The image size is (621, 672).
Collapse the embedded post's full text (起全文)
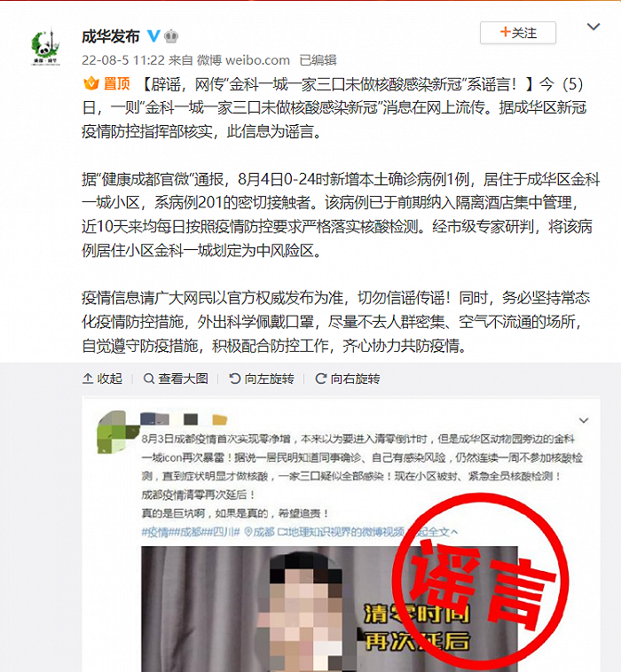pos(438,532)
